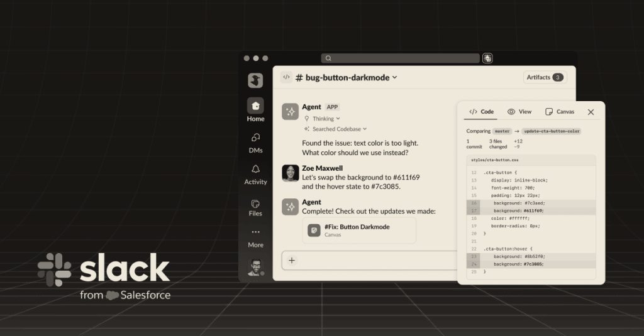Expand the Searched Codebase disclosure

[x=336, y=129]
